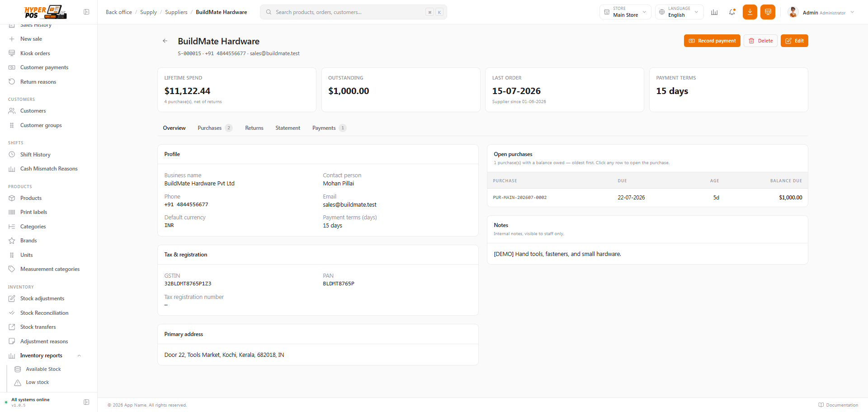
Task: Open Customer groups in sidebar
Action: click(41, 125)
